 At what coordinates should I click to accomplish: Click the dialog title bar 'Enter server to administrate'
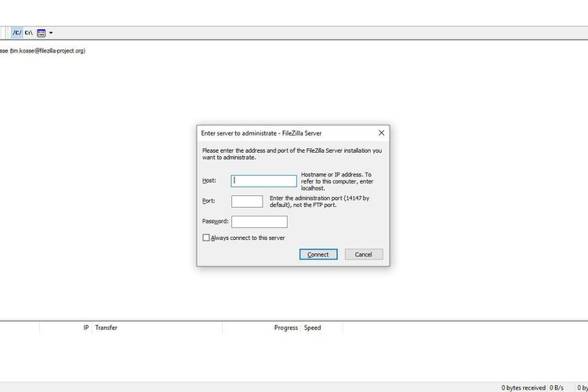tap(261, 133)
